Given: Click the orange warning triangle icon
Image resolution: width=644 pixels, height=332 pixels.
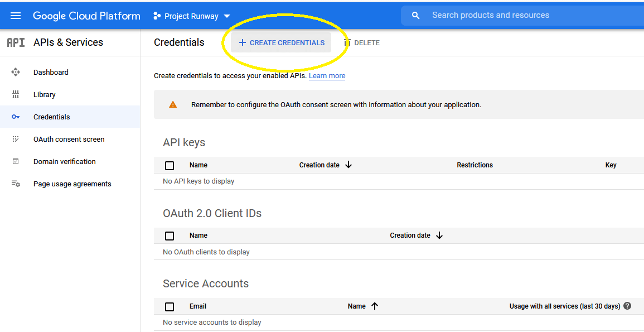Looking at the screenshot, I should (173, 105).
